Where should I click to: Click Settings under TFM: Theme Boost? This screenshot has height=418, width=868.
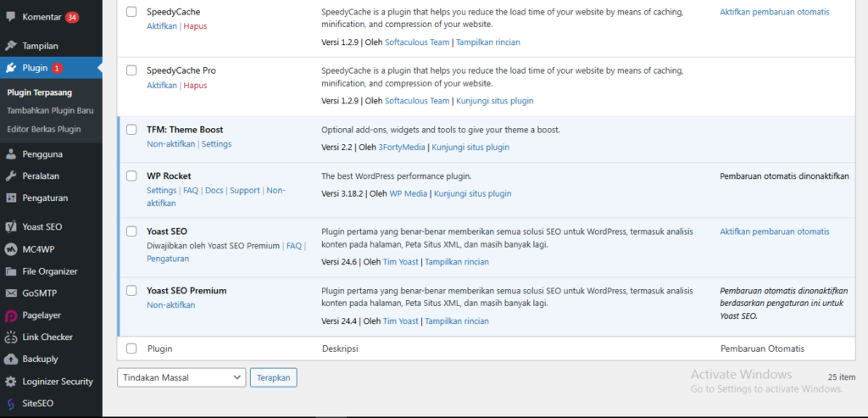216,144
